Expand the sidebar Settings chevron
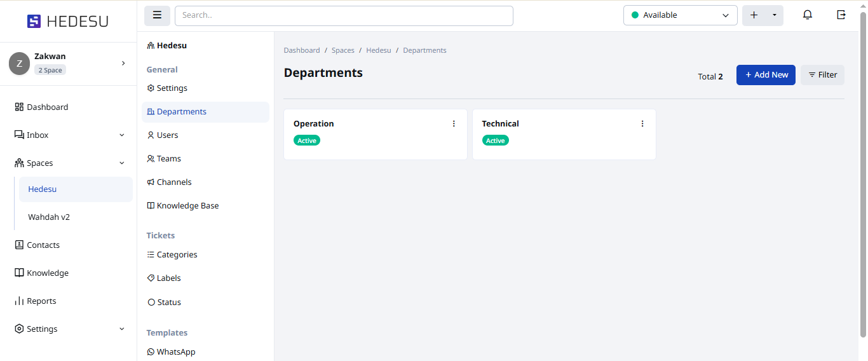 point(122,329)
